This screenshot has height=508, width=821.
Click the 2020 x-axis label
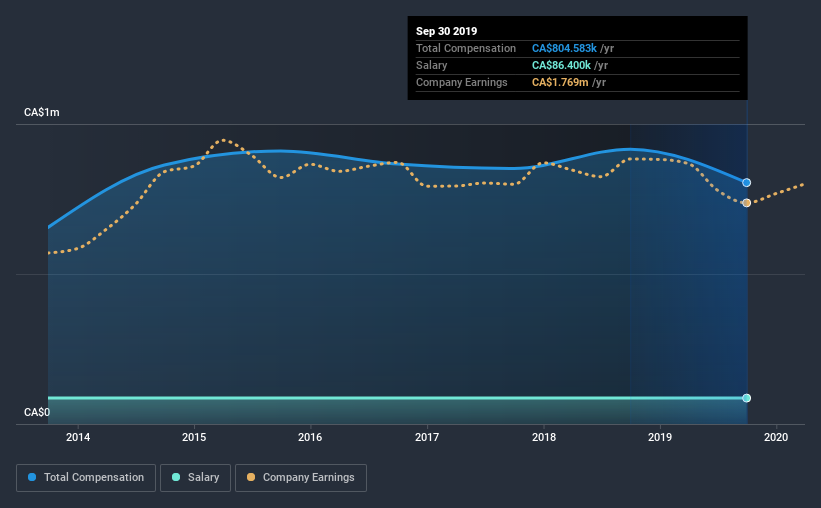point(776,437)
